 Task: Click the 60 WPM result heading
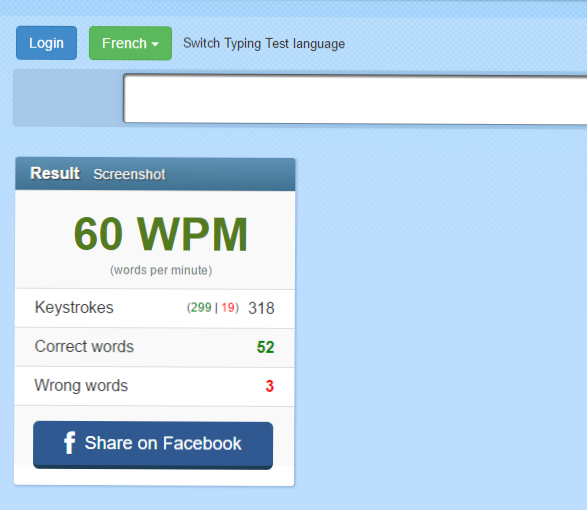pyautogui.click(x=161, y=234)
